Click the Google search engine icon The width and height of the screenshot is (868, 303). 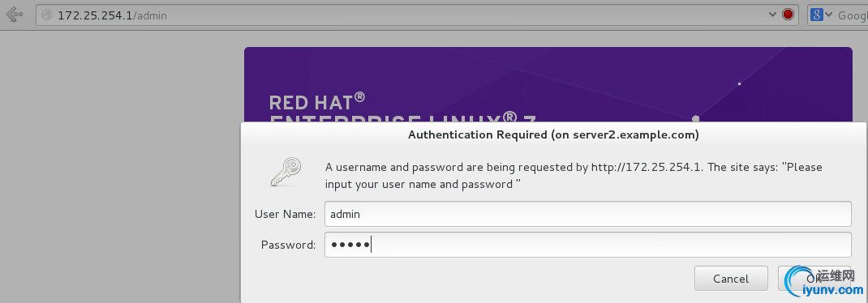point(816,15)
